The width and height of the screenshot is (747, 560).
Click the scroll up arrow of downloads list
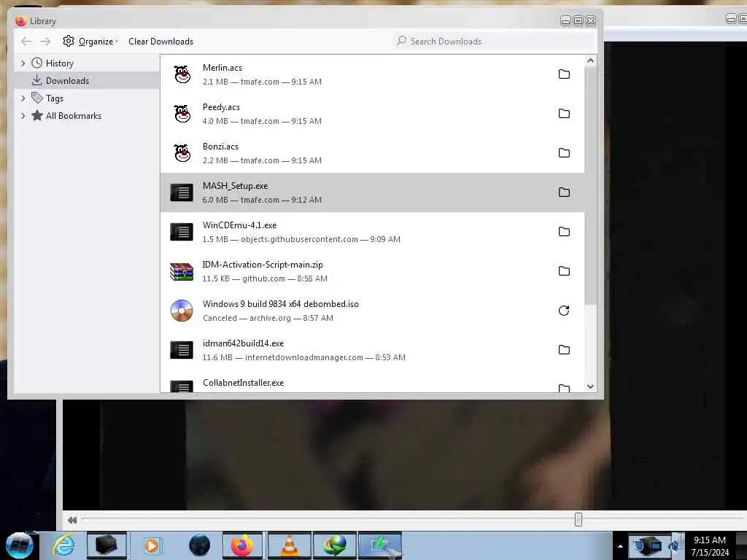[590, 61]
